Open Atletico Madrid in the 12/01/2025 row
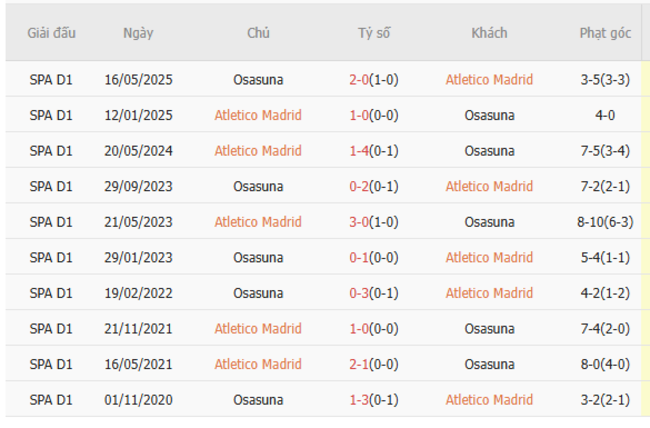Image resolution: width=650 pixels, height=428 pixels. [258, 115]
